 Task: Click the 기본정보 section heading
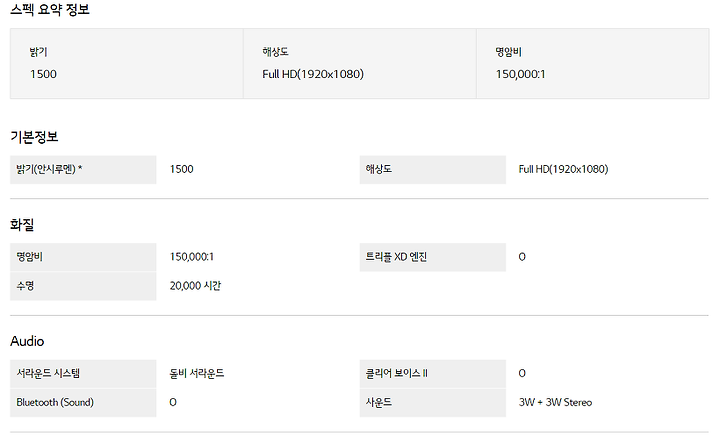[34, 137]
